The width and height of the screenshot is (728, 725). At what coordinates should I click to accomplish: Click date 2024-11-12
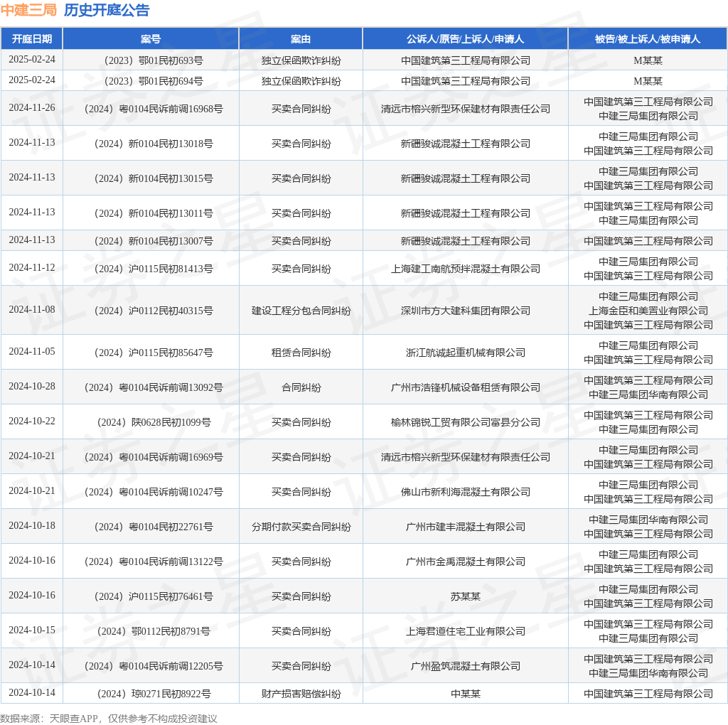31,267
